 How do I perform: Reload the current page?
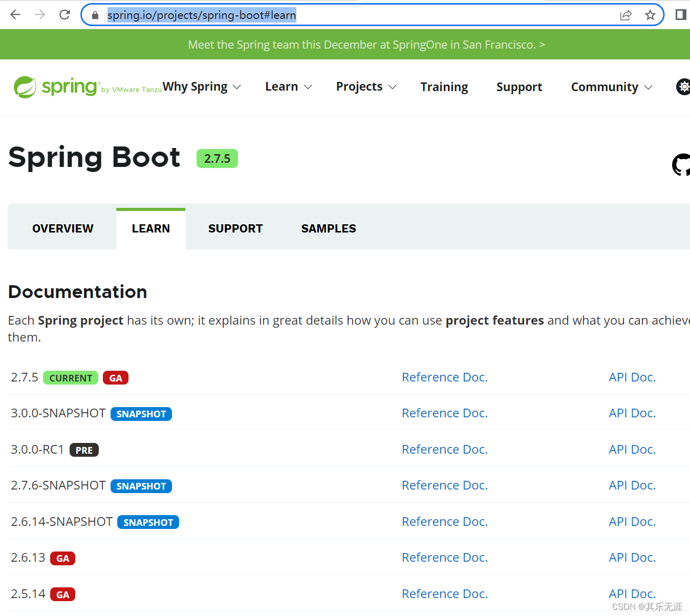64,15
